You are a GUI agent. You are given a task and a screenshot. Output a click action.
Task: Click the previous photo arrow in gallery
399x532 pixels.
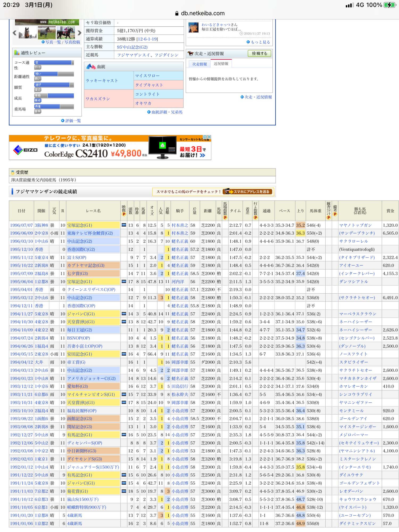point(15,33)
